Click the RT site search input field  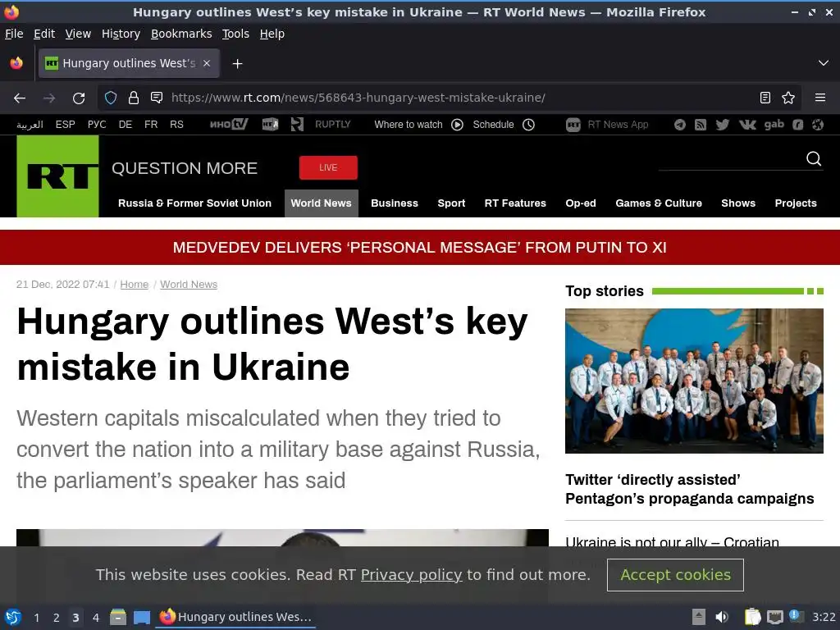730,160
